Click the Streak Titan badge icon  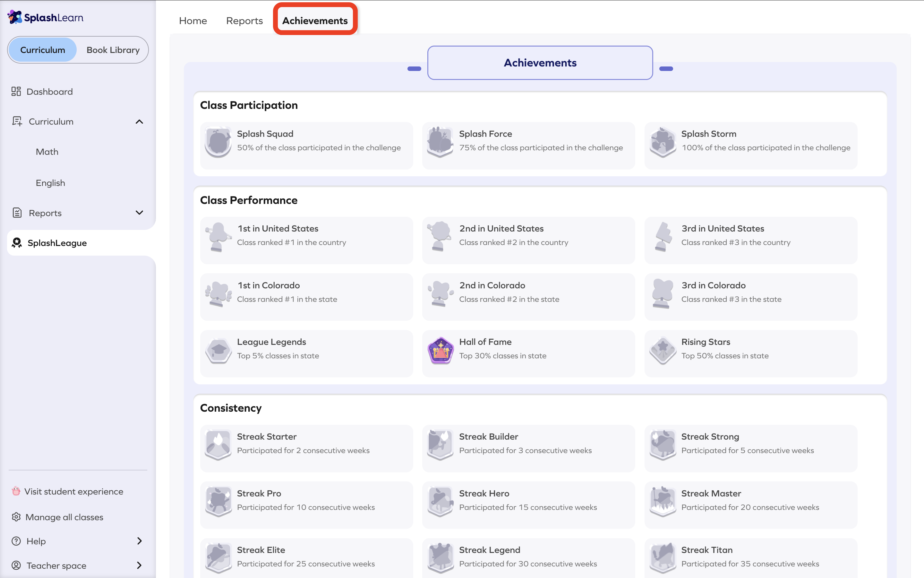click(663, 558)
